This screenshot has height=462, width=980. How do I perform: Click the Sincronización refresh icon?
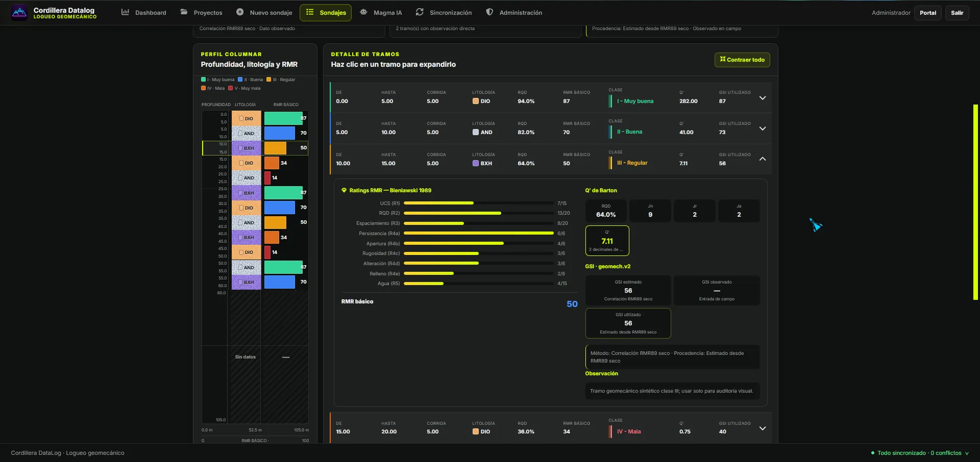pyautogui.click(x=420, y=12)
